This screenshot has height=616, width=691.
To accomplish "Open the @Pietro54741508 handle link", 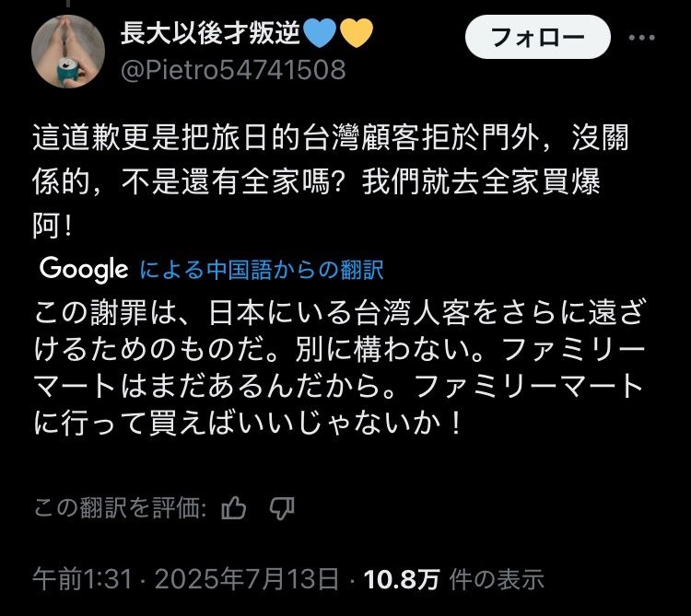I will click(233, 70).
